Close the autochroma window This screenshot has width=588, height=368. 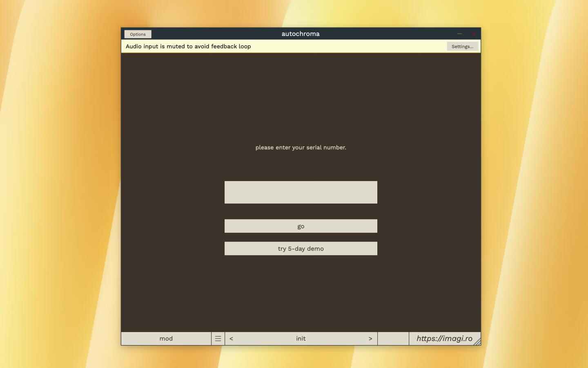473,34
